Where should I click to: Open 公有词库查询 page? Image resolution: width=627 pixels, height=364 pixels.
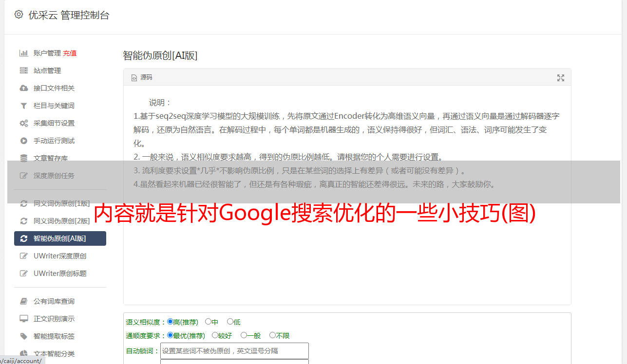(54, 301)
